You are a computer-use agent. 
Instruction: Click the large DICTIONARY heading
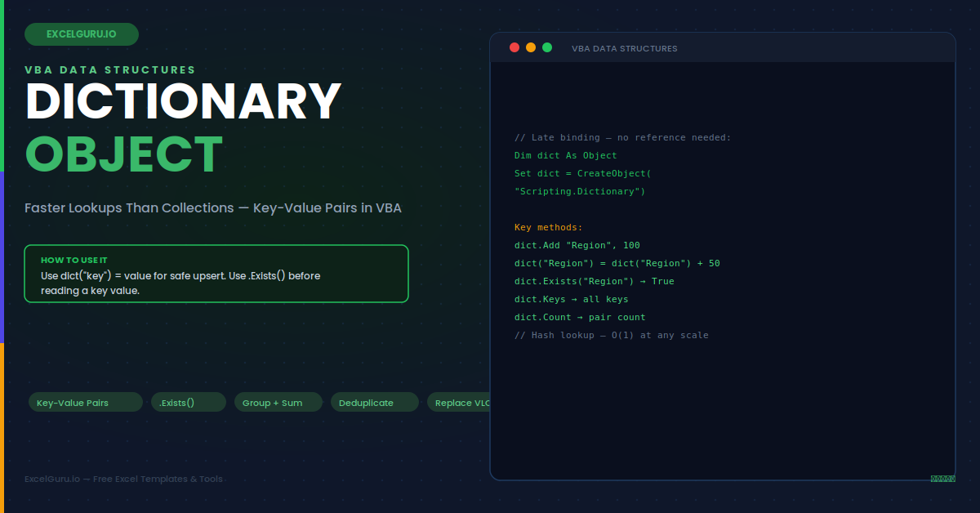pos(184,102)
